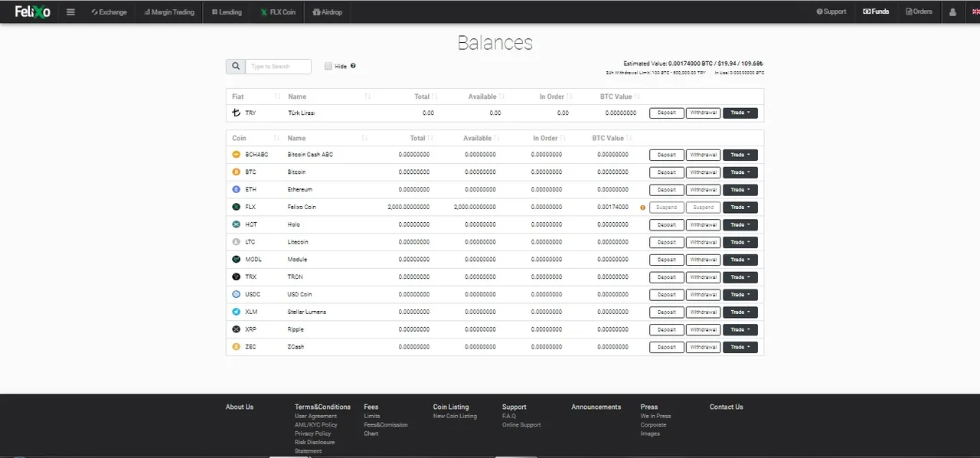
Task: Click Deposit button for MODL
Action: [667, 260]
